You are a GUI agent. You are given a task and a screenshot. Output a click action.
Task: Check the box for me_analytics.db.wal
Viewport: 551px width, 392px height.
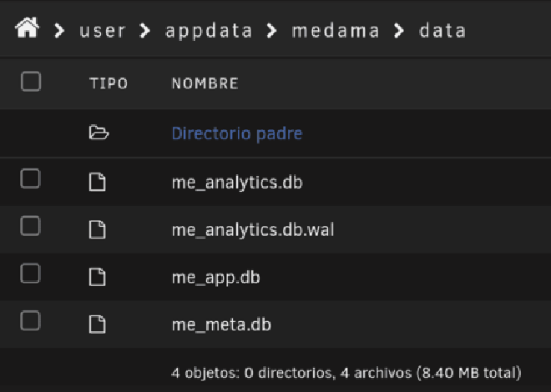pos(30,226)
